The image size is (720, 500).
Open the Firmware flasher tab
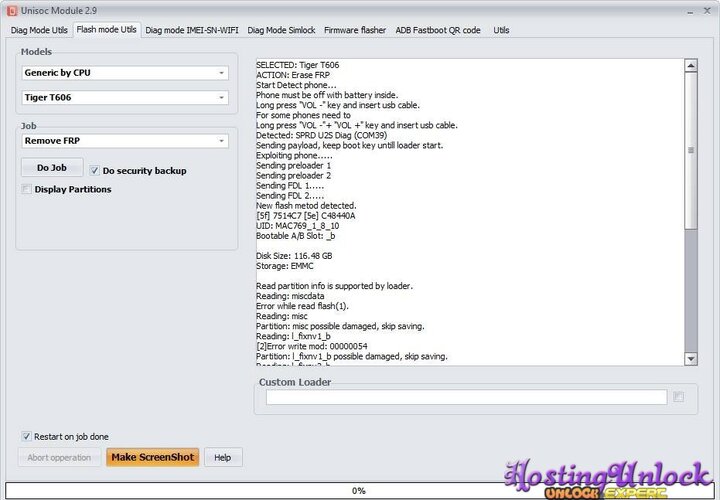(x=355, y=30)
